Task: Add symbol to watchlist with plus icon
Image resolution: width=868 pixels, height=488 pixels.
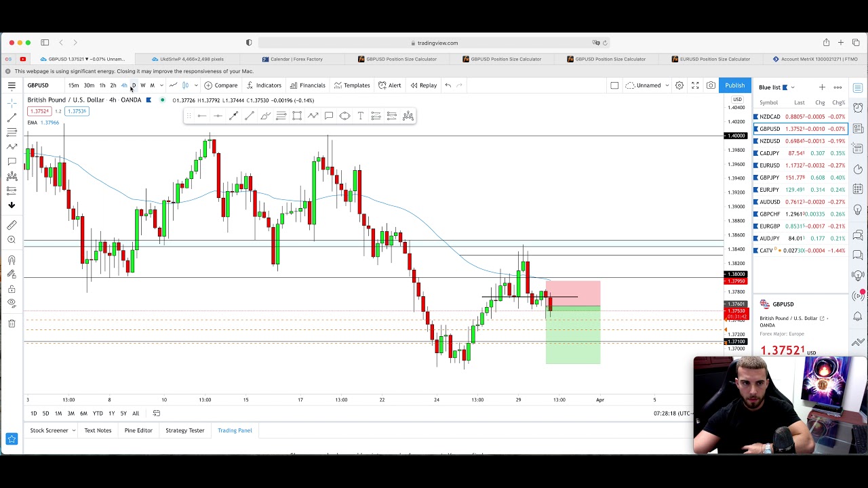Action: (822, 87)
